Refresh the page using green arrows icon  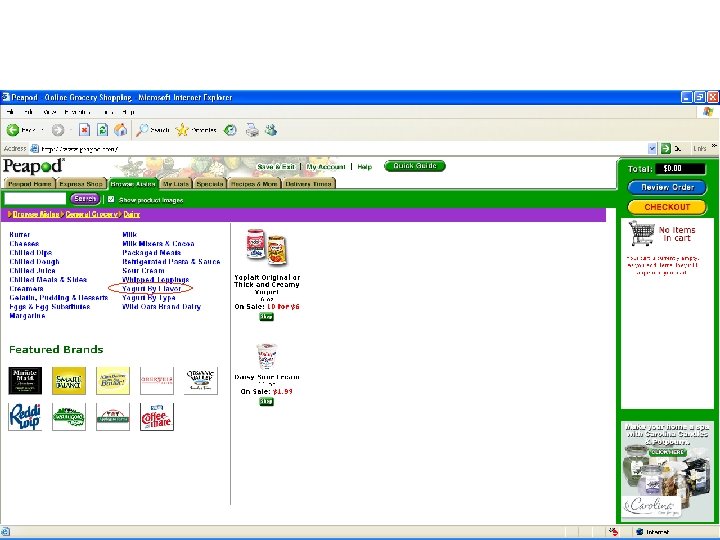102,130
